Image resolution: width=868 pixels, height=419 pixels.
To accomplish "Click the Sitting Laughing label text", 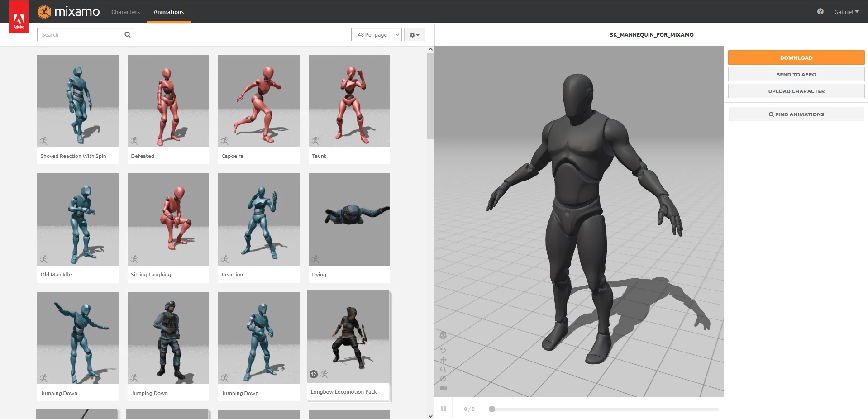I will click(x=151, y=275).
